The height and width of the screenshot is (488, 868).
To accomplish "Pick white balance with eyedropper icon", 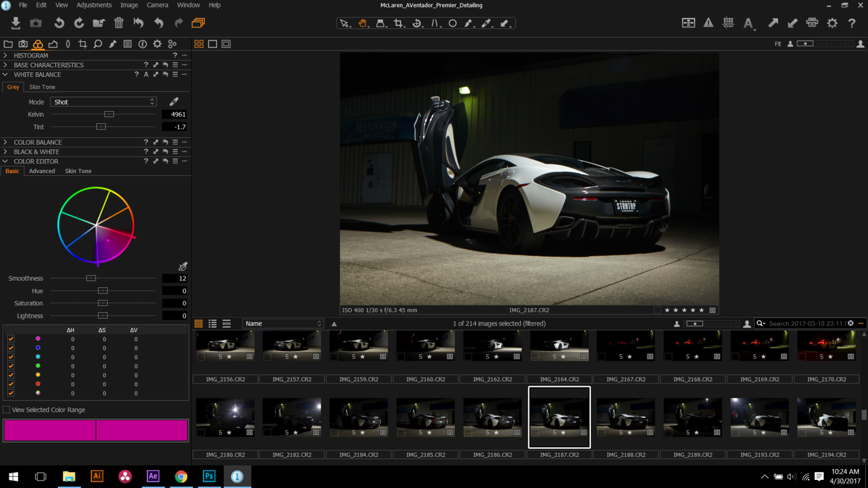I will (x=174, y=102).
